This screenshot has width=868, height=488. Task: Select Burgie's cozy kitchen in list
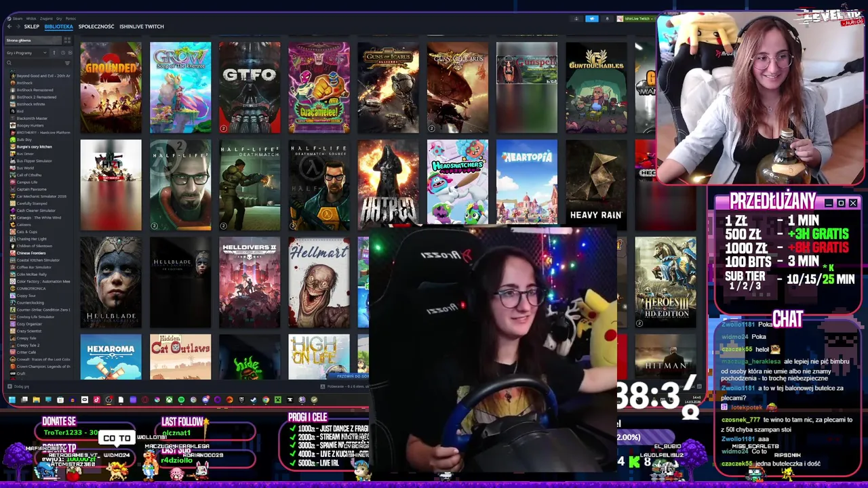point(34,146)
